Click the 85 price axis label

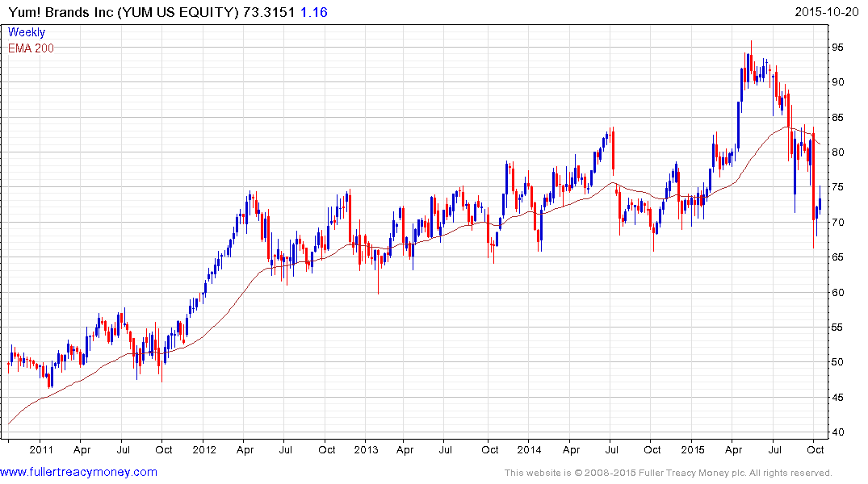pos(837,118)
